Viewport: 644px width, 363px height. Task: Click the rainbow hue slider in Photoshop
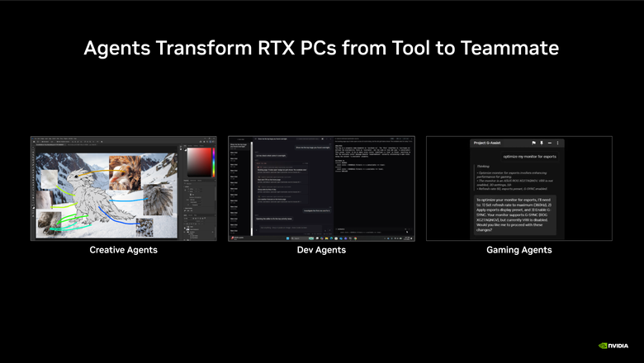click(214, 162)
